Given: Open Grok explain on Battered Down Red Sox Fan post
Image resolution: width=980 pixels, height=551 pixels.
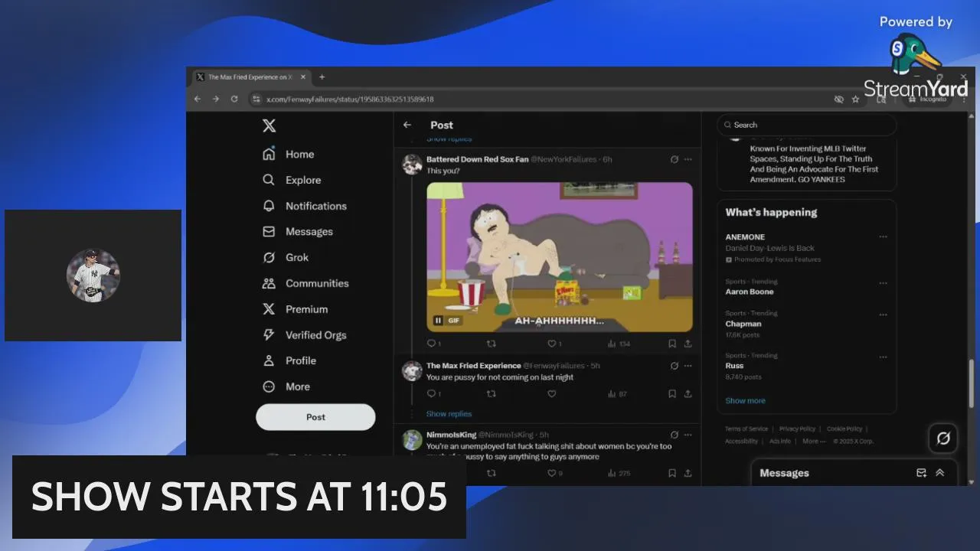Looking at the screenshot, I should (674, 159).
